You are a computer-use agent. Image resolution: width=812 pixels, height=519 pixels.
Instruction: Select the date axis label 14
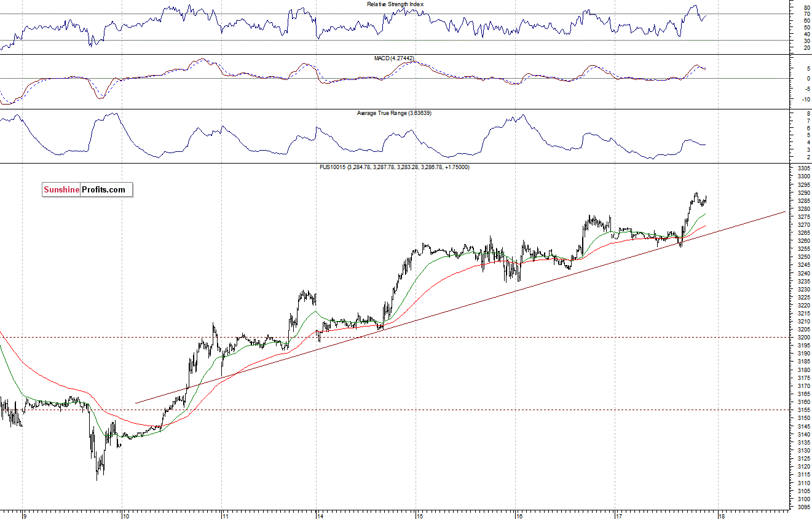tap(321, 516)
